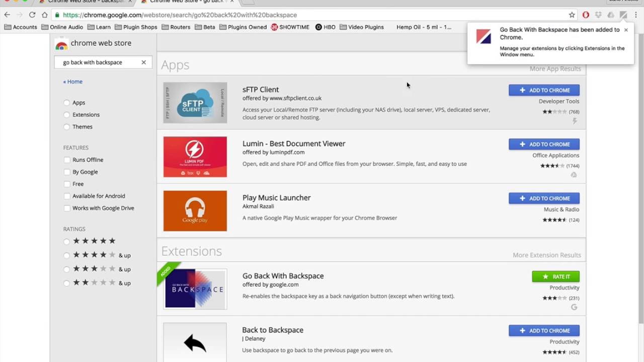
Task: Add Play Music Launcher to Chrome
Action: pyautogui.click(x=544, y=198)
